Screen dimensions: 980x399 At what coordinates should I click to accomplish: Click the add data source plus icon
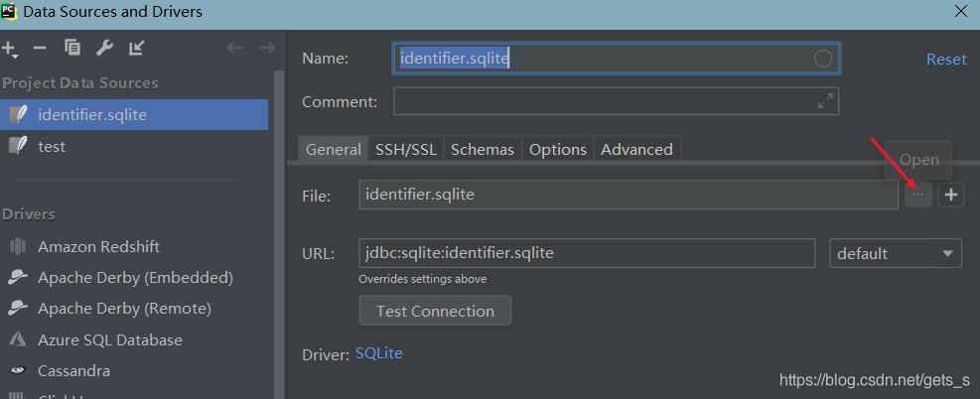pyautogui.click(x=10, y=48)
